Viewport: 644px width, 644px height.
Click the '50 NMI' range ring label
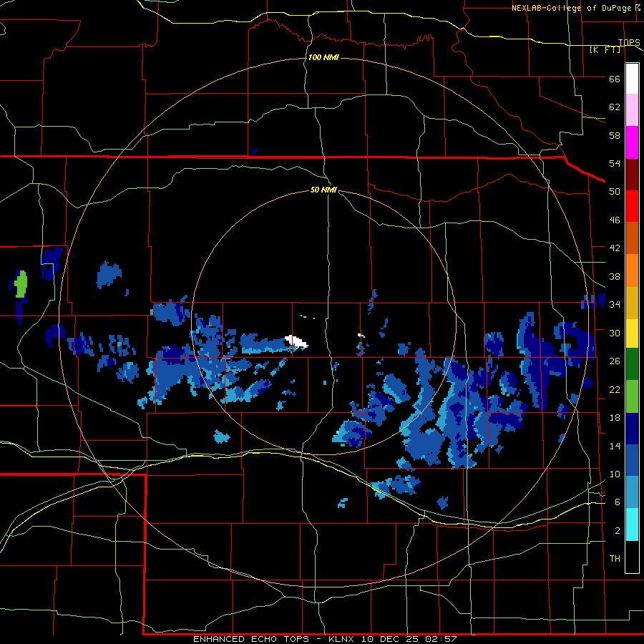point(323,190)
